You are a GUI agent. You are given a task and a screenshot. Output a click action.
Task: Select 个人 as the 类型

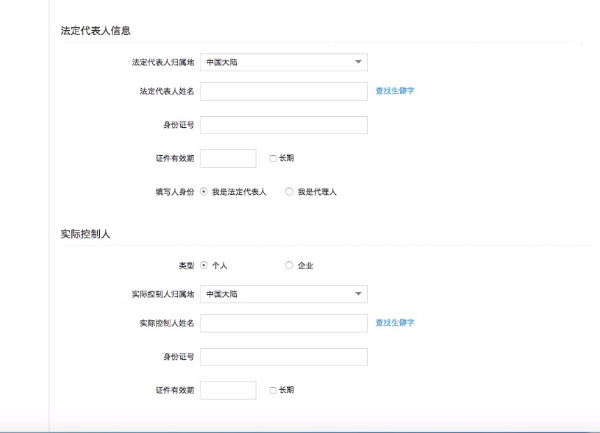pos(205,265)
